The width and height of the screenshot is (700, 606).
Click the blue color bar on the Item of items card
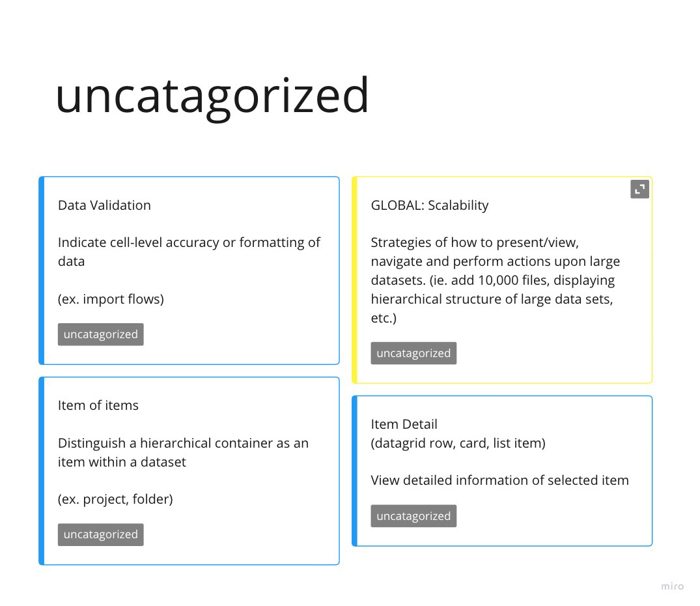tap(42, 471)
